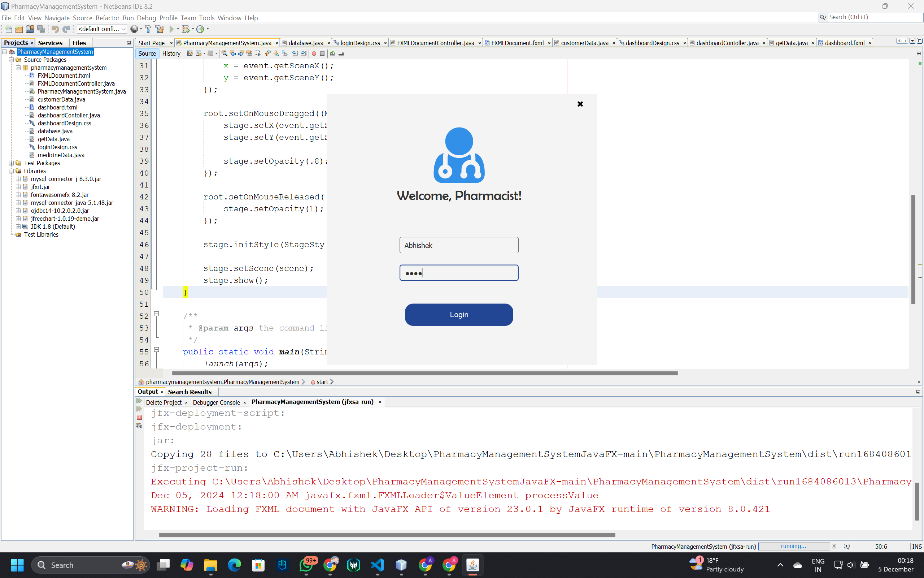The image size is (924, 578).
Task: Click the NetBeans Search (Ctrl+I) box
Action: point(871,17)
